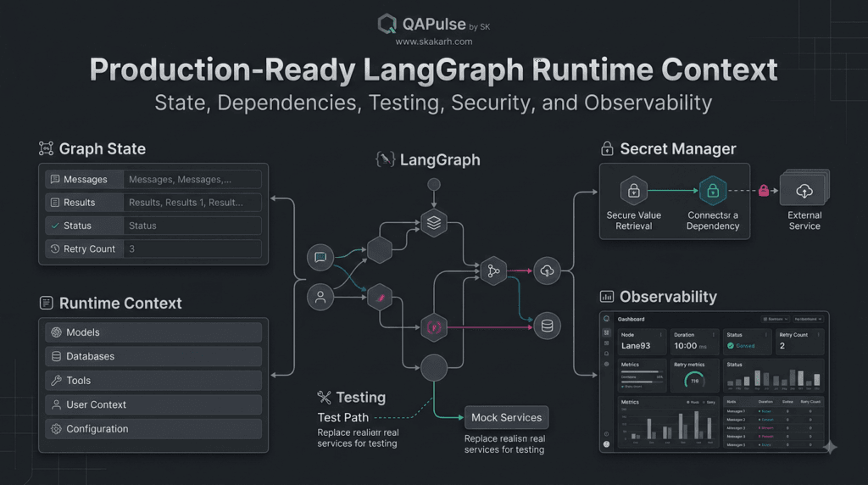Image resolution: width=868 pixels, height=485 pixels.
Task: Click the QAPulse logo icon
Action: click(387, 24)
